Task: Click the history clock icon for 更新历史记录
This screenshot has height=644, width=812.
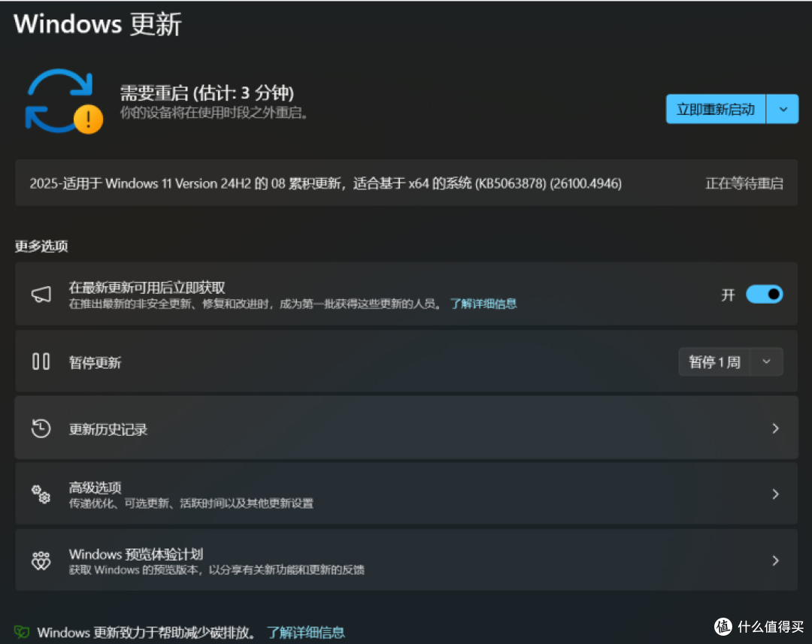Action: tap(41, 428)
